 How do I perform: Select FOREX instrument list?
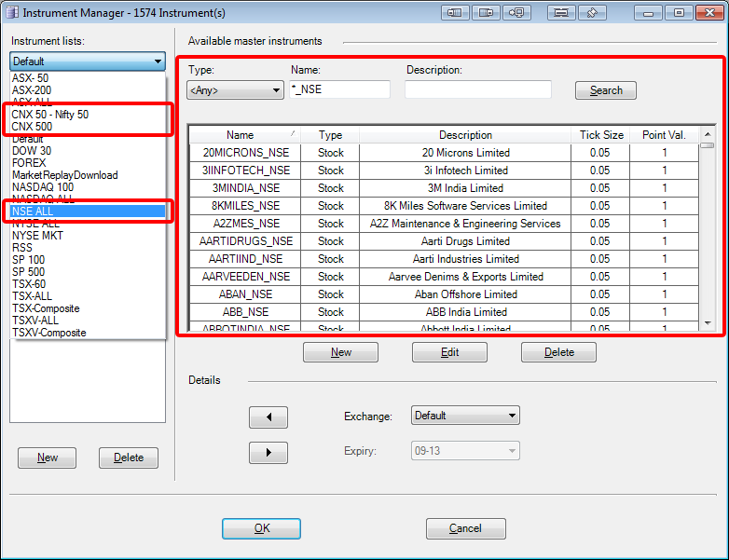click(88, 163)
